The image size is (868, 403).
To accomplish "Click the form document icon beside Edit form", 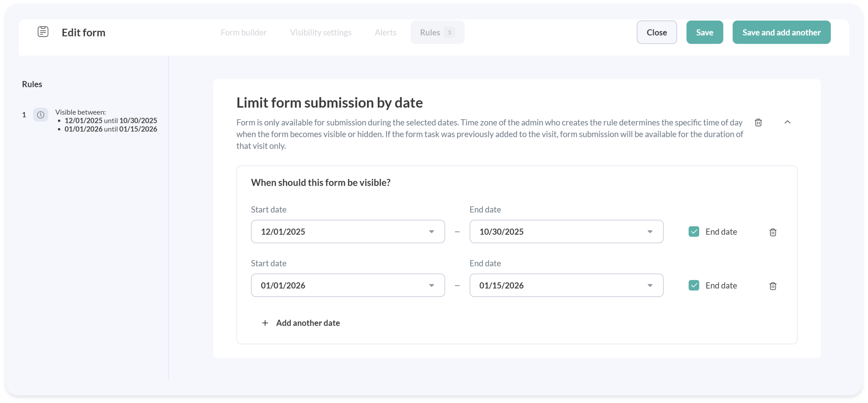I will tap(43, 32).
